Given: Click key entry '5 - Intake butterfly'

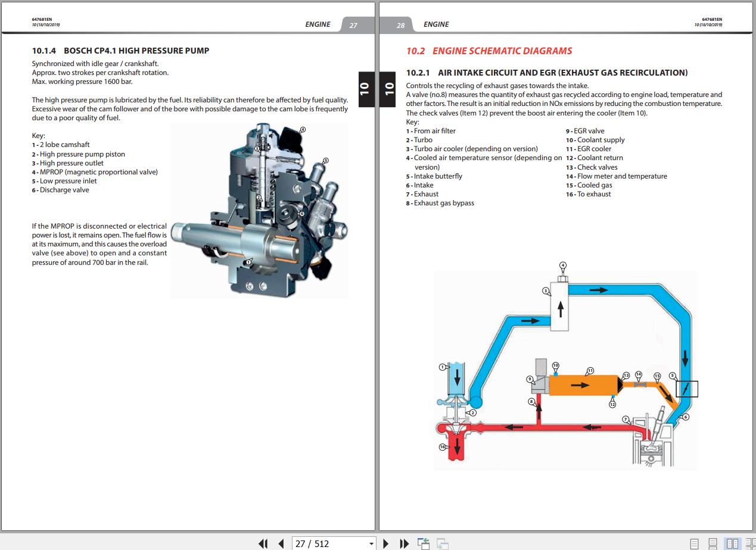Looking at the screenshot, I should pyautogui.click(x=434, y=176).
